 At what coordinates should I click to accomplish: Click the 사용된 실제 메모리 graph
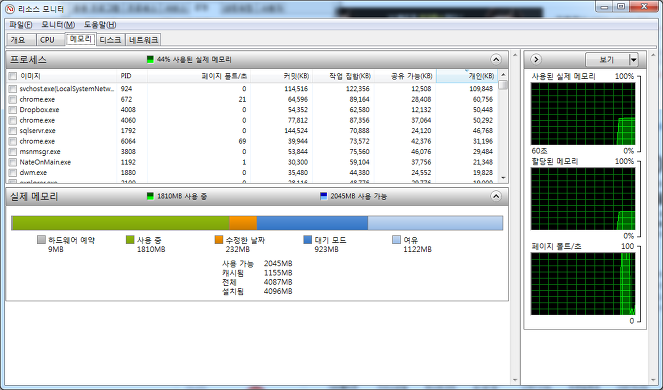(x=583, y=114)
